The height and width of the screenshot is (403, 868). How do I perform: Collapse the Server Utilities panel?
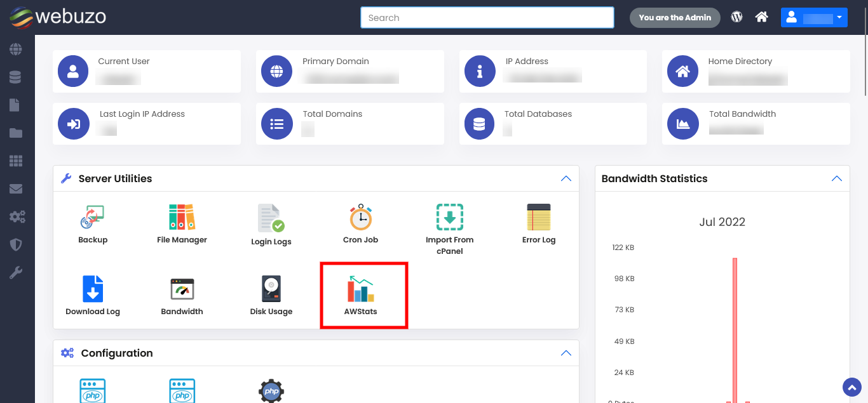[x=566, y=178]
